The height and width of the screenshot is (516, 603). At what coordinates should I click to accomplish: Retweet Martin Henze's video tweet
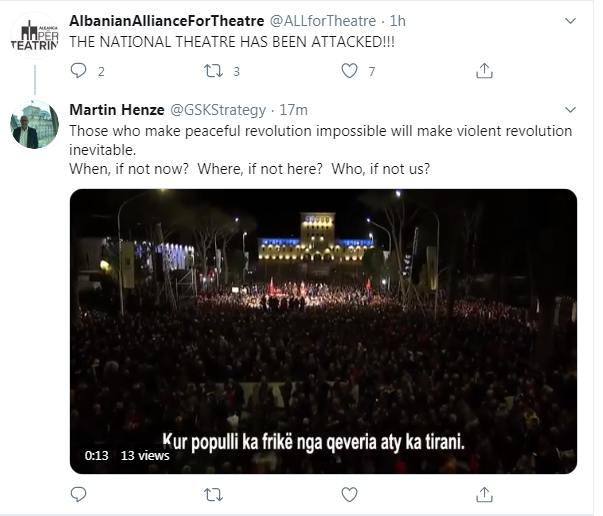[x=214, y=495]
